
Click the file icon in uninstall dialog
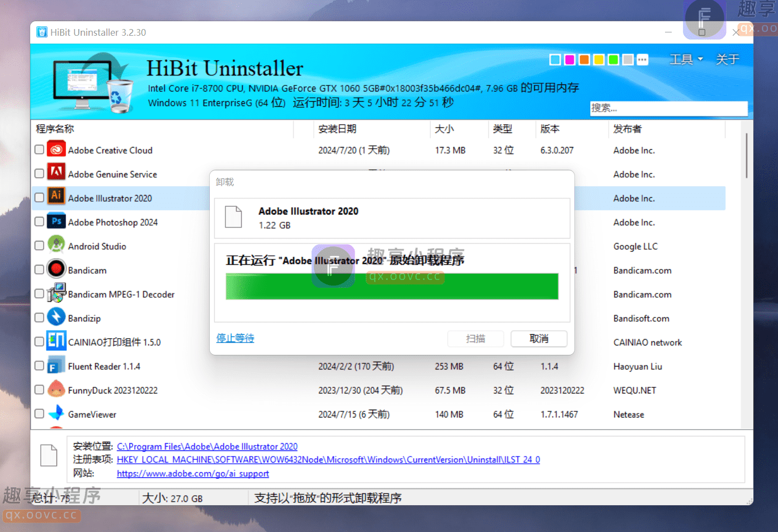[234, 217]
